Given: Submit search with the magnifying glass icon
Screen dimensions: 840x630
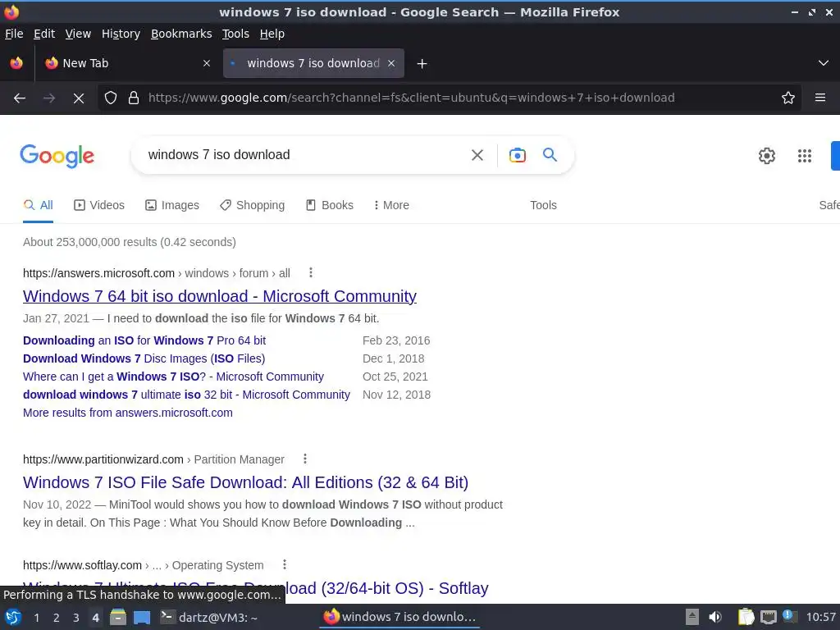Looking at the screenshot, I should pos(550,155).
